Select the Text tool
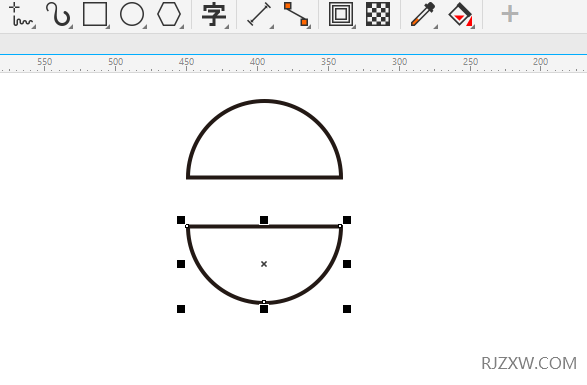Image resolution: width=587 pixels, height=385 pixels. tap(214, 15)
